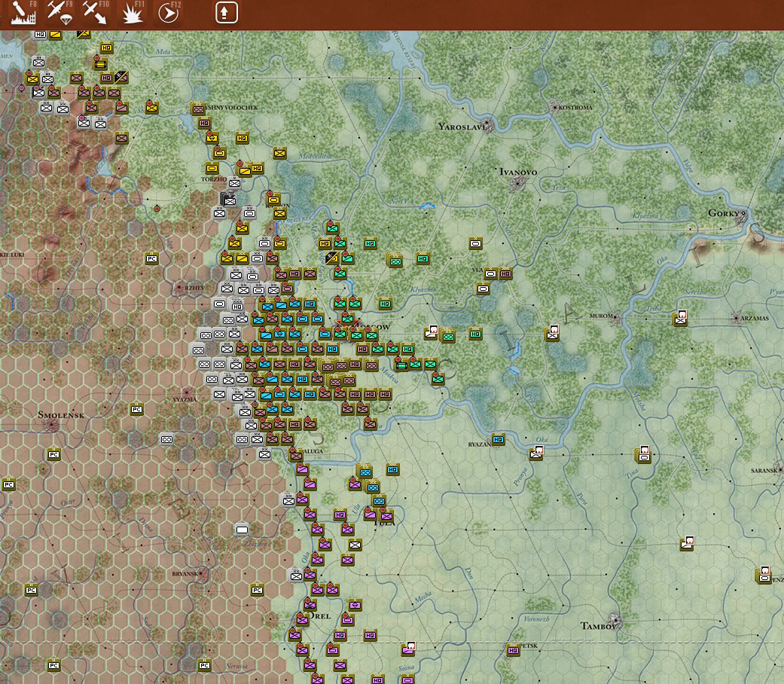The image size is (784, 684).
Task: Click the Bryansk town label
Action: [x=185, y=573]
